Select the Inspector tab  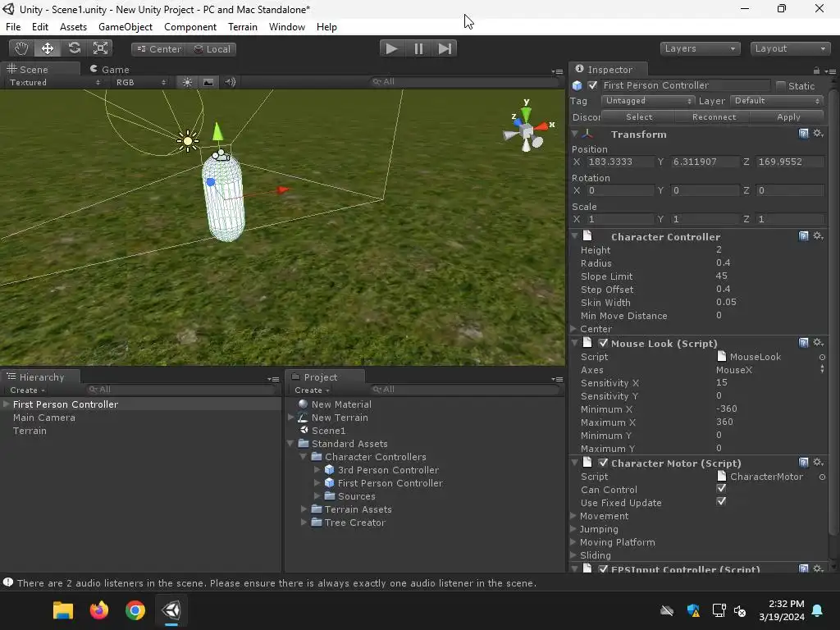609,70
